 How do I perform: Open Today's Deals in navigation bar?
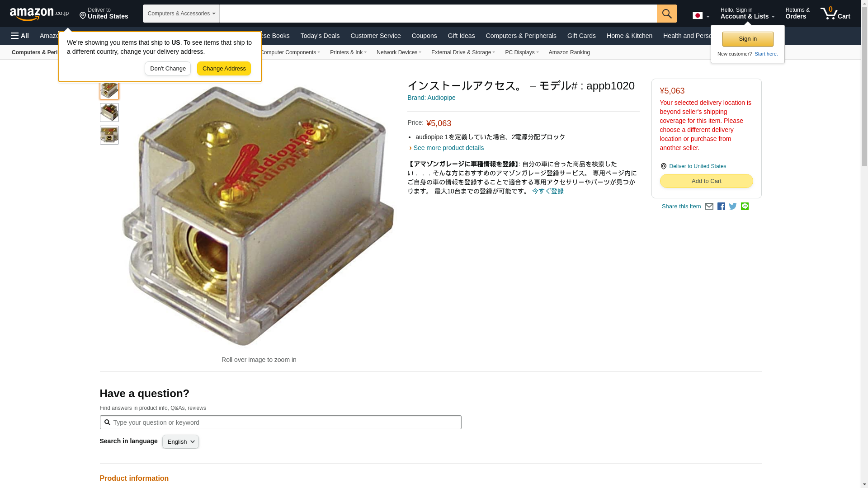[320, 36]
